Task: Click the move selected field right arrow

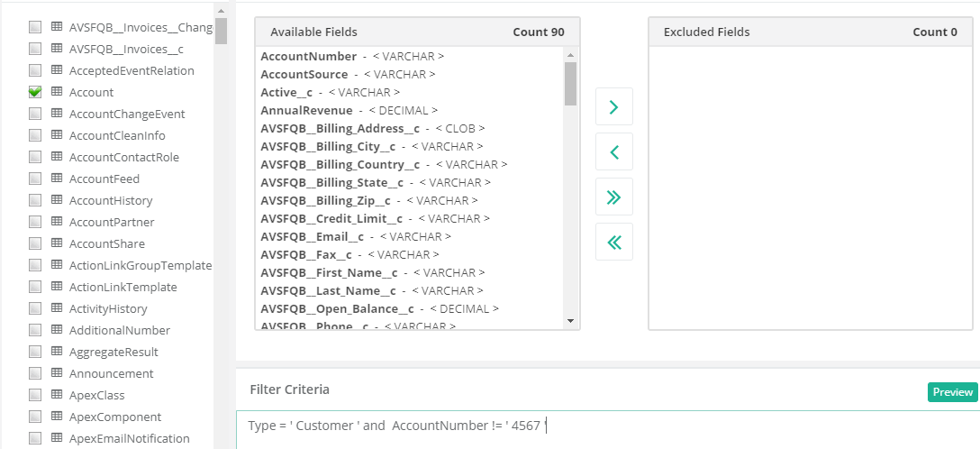Action: pos(614,106)
